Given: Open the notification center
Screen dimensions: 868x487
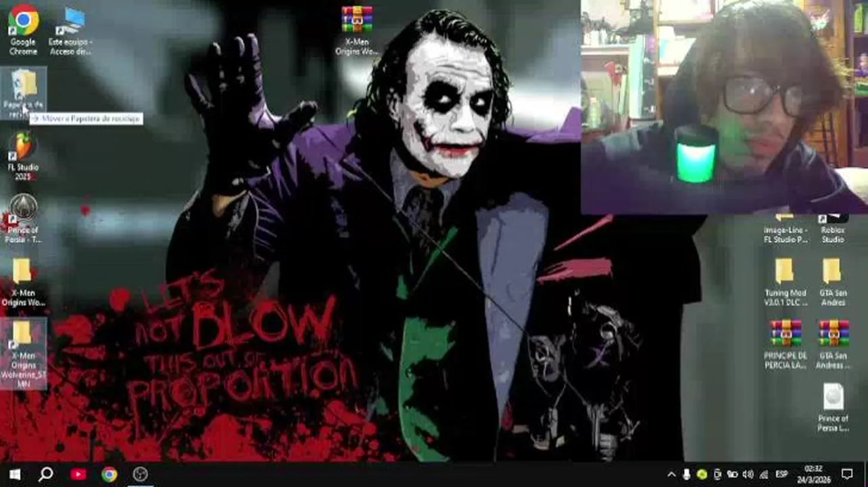Looking at the screenshot, I should coord(847,474).
